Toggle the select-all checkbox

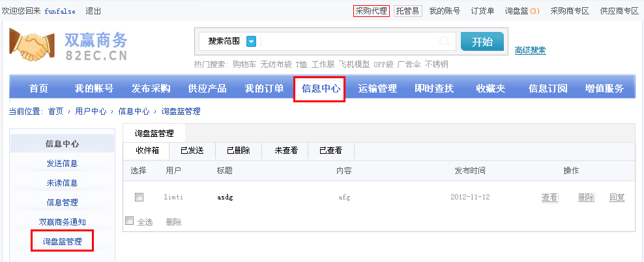tap(129, 221)
